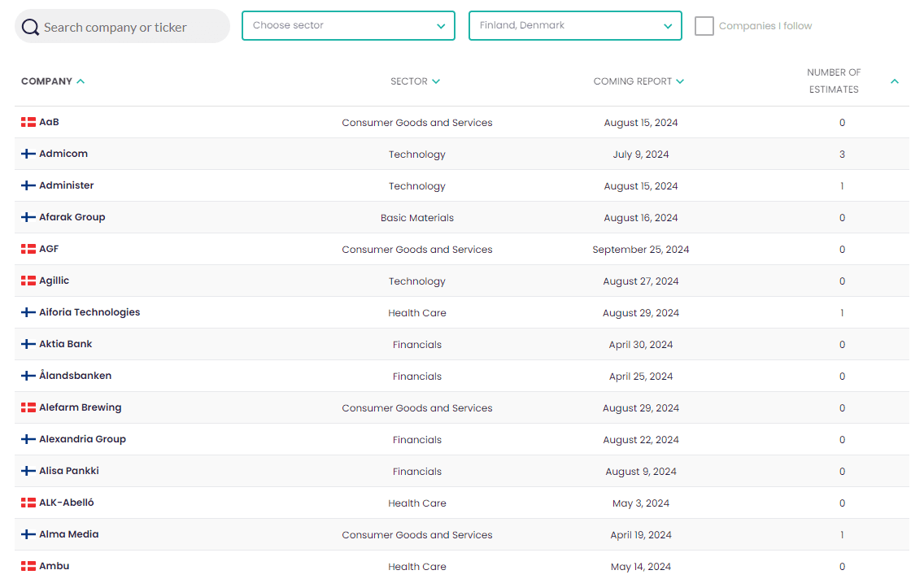The image size is (924, 579).
Task: Toggle the Companies I follow checkbox
Action: click(x=704, y=26)
